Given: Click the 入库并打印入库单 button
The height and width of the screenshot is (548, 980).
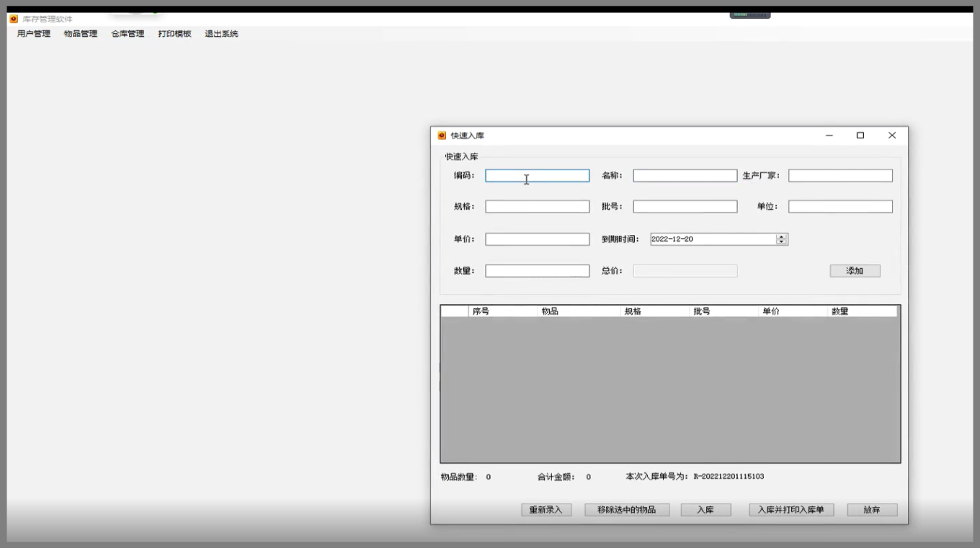Looking at the screenshot, I should 791,510.
